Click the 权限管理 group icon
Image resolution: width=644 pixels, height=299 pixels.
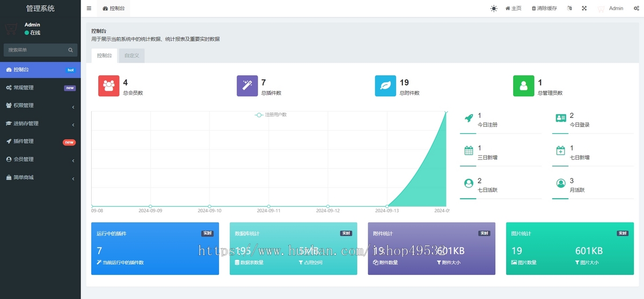click(9, 106)
